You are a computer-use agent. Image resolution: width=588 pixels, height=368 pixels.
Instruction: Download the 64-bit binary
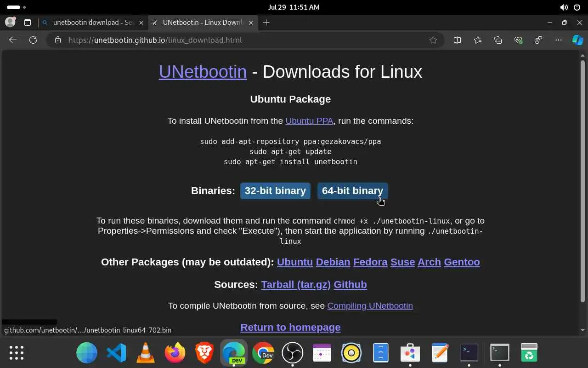pyautogui.click(x=352, y=190)
